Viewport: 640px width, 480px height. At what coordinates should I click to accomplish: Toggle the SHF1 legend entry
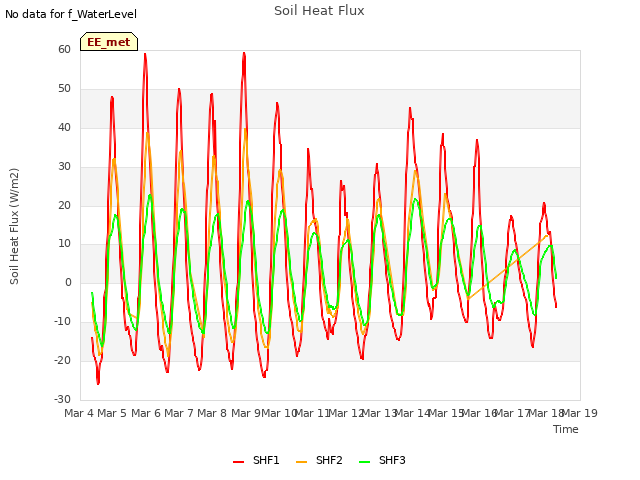click(x=256, y=460)
